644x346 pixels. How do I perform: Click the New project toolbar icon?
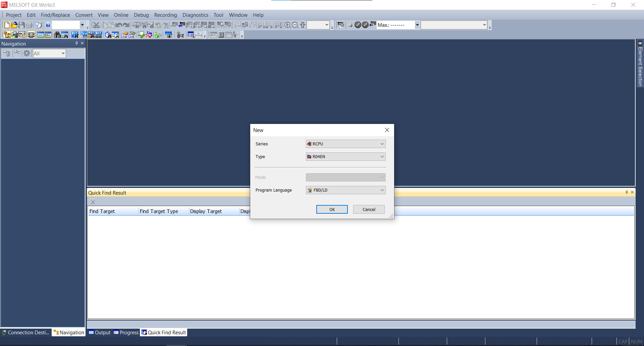(x=7, y=25)
